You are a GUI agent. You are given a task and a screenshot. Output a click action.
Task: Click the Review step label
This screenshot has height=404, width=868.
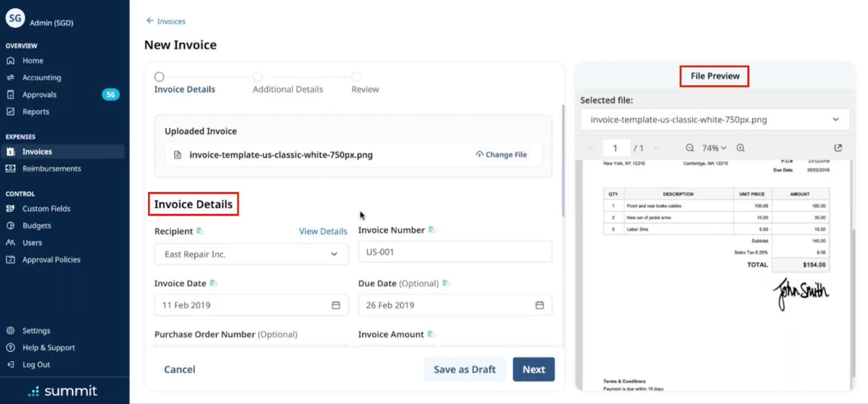click(365, 89)
